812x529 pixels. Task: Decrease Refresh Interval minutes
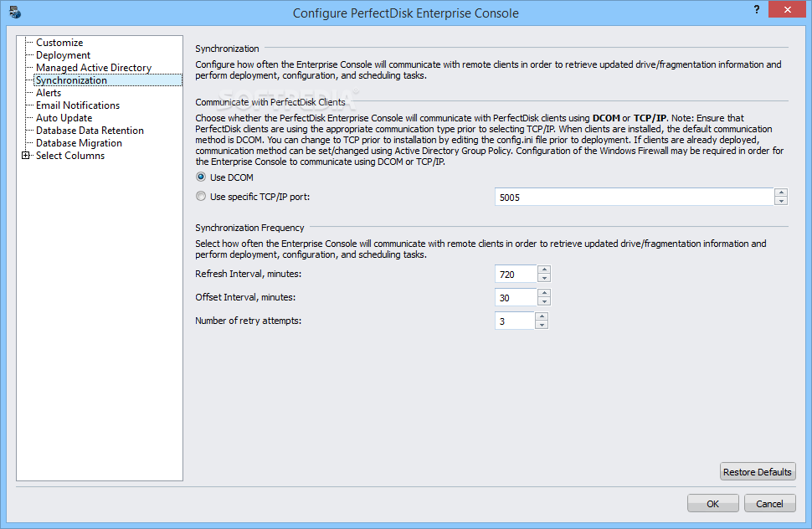[x=544, y=279]
